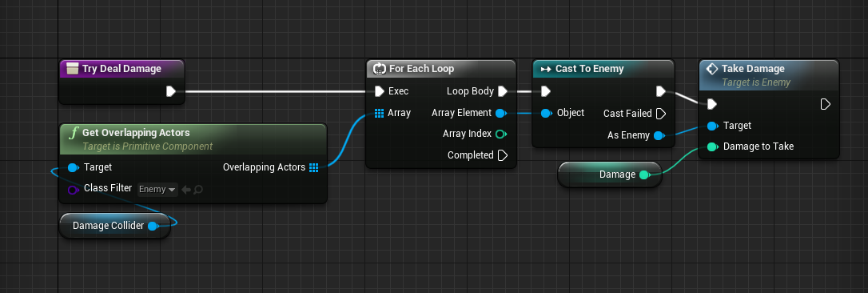Select the For Each Loop node title
The image size is (868, 293).
pyautogui.click(x=421, y=69)
